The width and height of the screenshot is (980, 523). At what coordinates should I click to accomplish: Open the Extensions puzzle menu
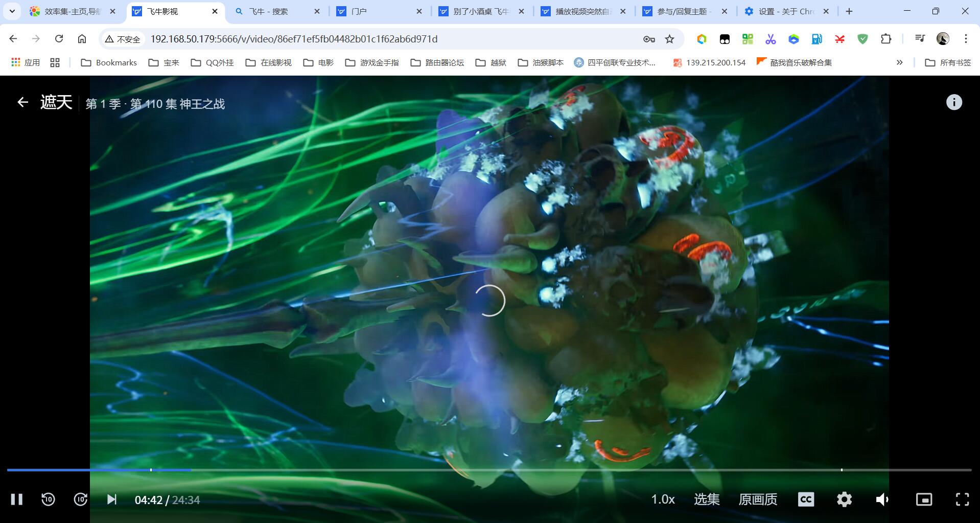tap(885, 39)
